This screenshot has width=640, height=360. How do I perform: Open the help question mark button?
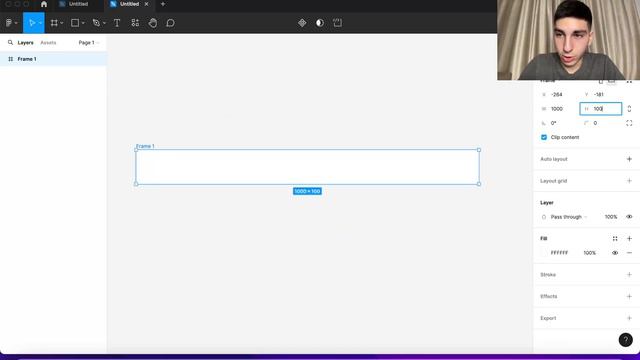pos(625,340)
